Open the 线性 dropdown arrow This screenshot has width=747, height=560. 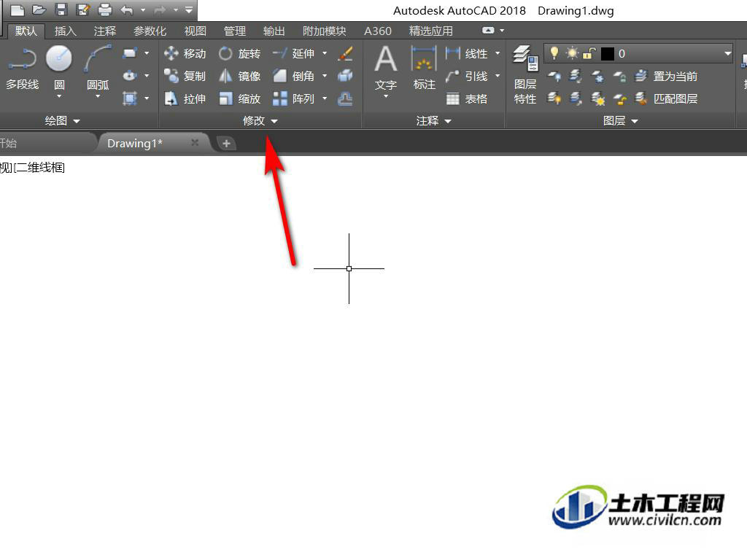click(498, 53)
